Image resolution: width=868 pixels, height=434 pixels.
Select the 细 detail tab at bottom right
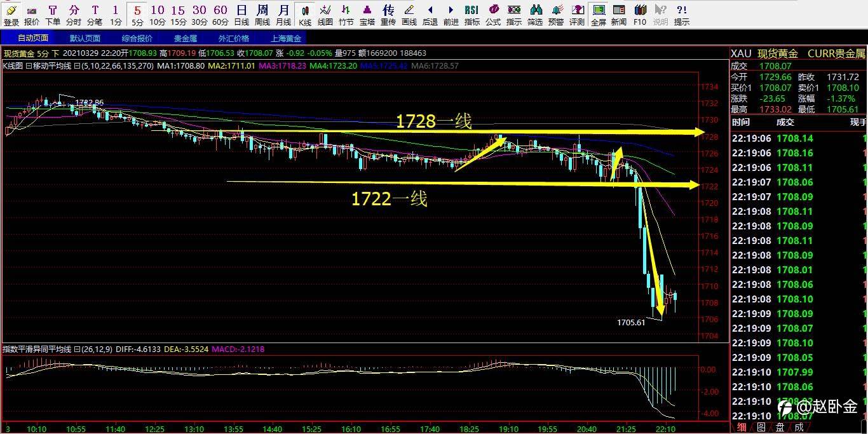pos(742,428)
